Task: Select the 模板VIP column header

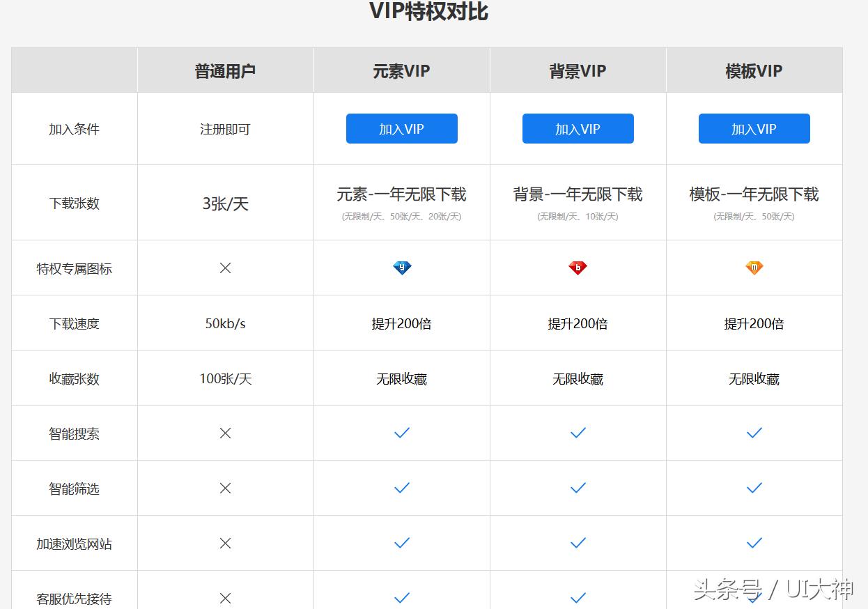Action: click(754, 70)
